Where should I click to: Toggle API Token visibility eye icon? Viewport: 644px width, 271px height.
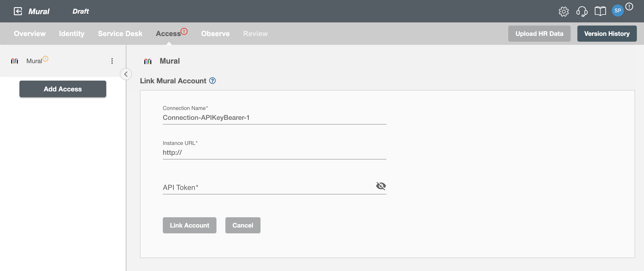[381, 186]
